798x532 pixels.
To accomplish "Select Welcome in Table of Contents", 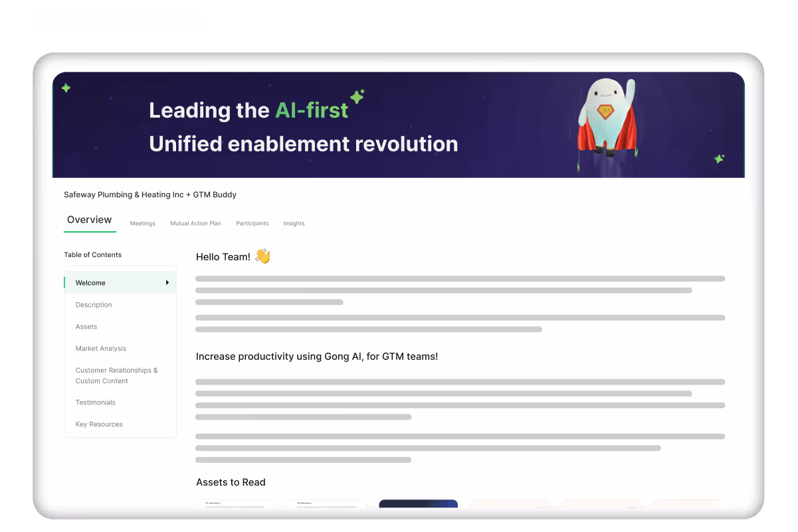I will coord(120,283).
